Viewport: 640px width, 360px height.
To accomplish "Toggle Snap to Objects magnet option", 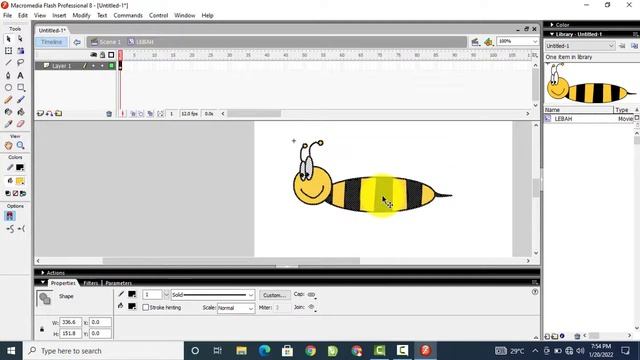I will (10, 216).
